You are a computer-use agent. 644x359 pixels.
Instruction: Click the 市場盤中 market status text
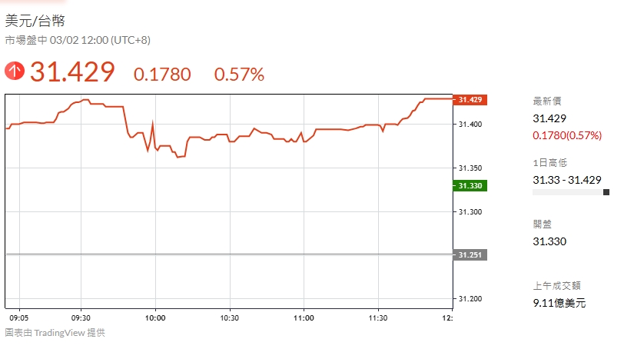click(27, 40)
